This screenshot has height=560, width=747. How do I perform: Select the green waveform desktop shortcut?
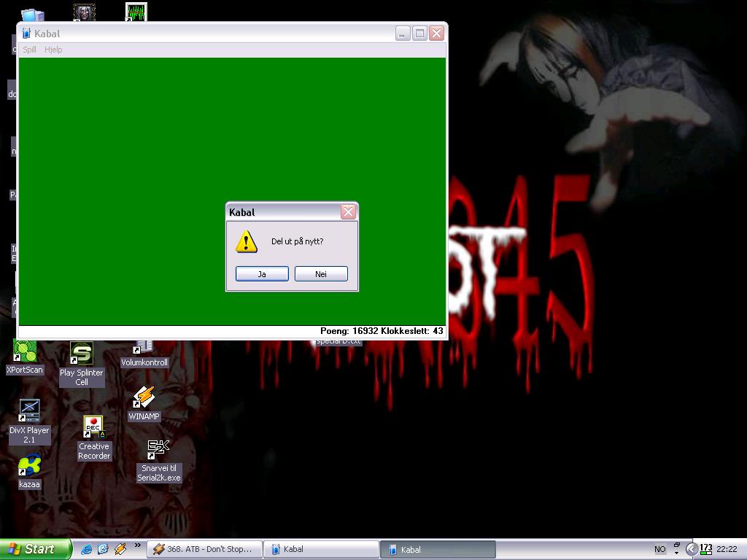pos(136,12)
